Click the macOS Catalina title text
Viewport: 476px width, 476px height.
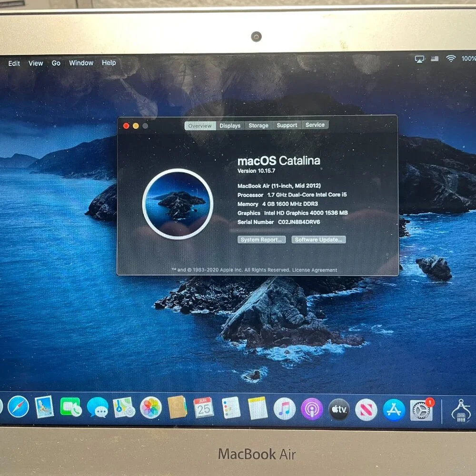pyautogui.click(x=278, y=160)
